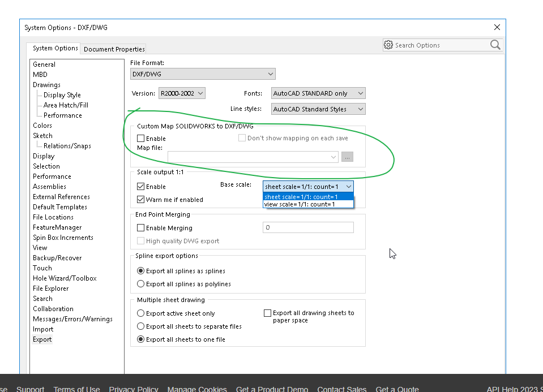The height and width of the screenshot is (392, 543).
Task: Open Get a Product Demo link
Action: (x=272, y=389)
